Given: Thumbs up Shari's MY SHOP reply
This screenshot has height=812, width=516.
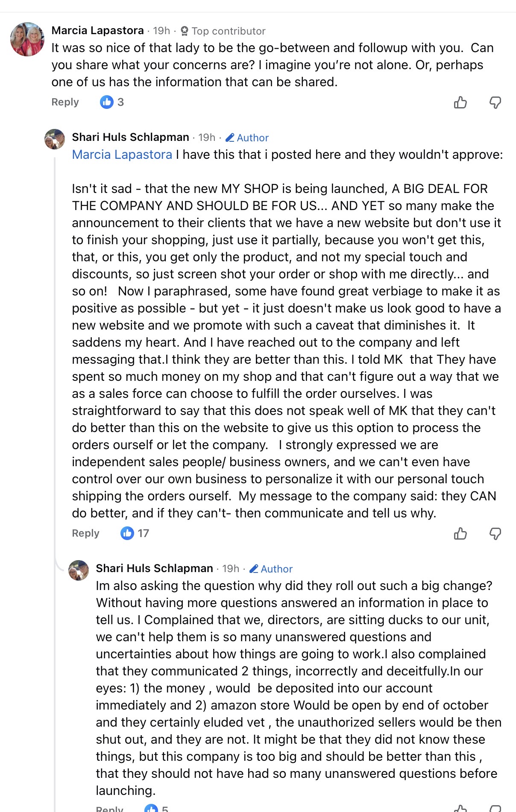Looking at the screenshot, I should pos(460,534).
